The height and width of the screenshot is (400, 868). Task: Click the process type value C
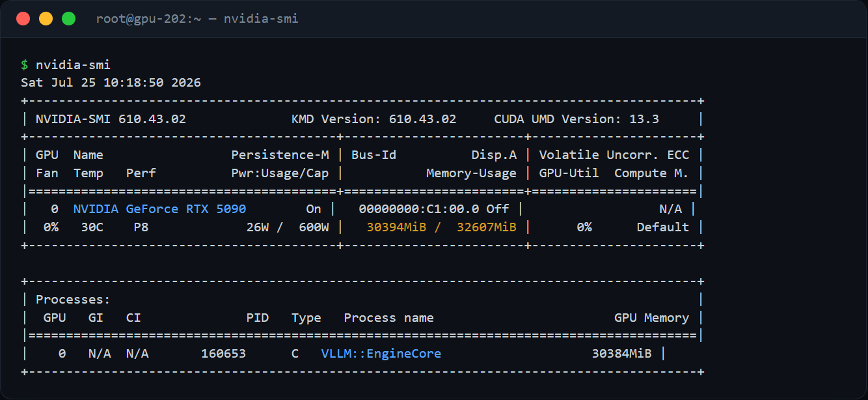295,354
